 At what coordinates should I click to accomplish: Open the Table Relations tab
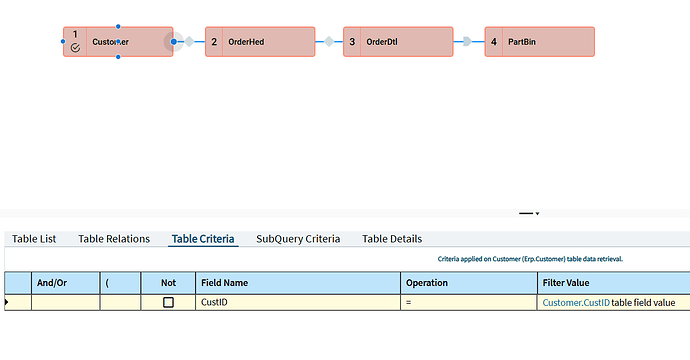(x=114, y=239)
